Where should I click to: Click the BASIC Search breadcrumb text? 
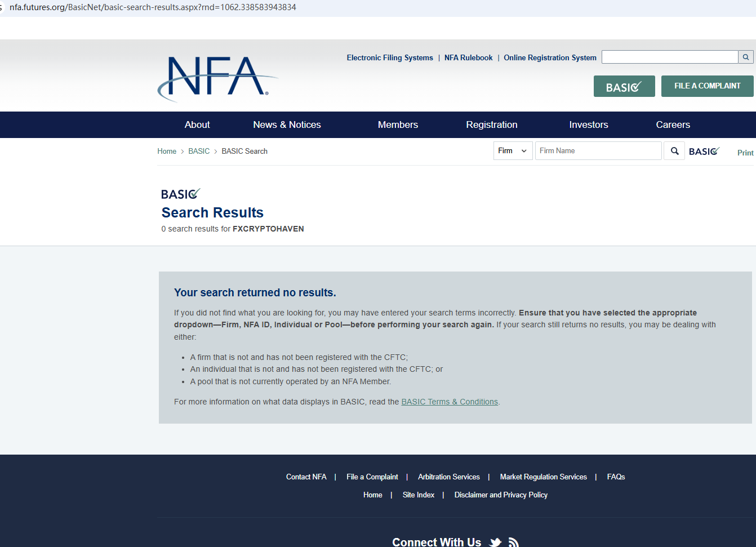(x=244, y=151)
